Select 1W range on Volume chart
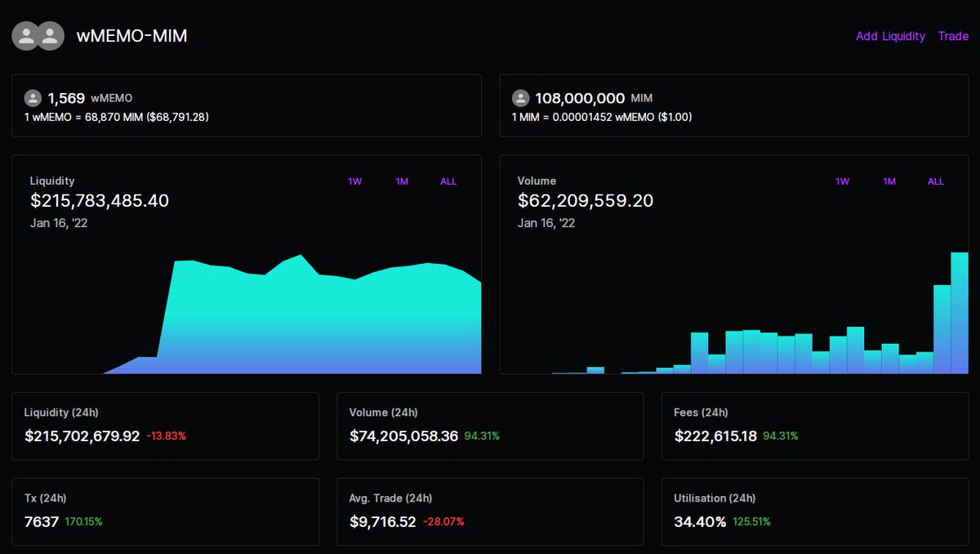 [843, 181]
